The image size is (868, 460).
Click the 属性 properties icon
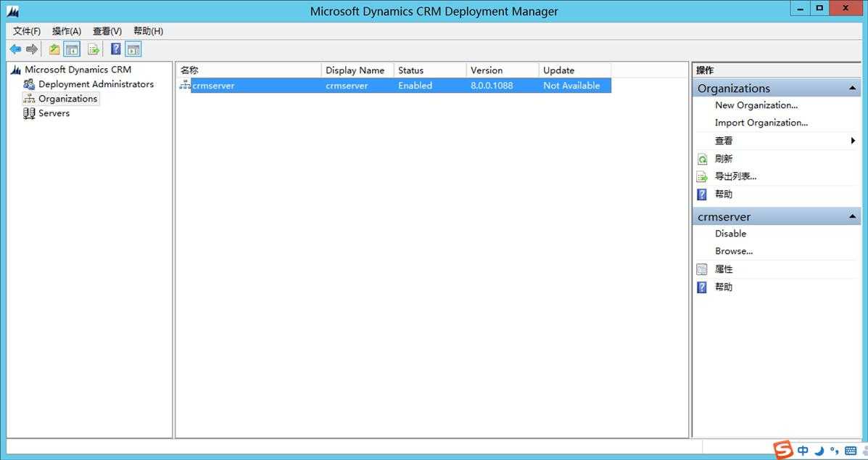pyautogui.click(x=702, y=270)
